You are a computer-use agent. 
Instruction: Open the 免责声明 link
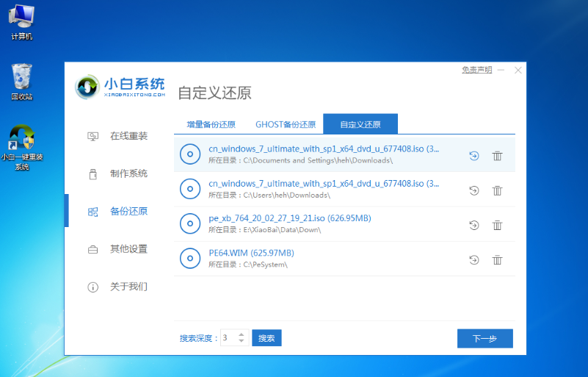pyautogui.click(x=476, y=71)
